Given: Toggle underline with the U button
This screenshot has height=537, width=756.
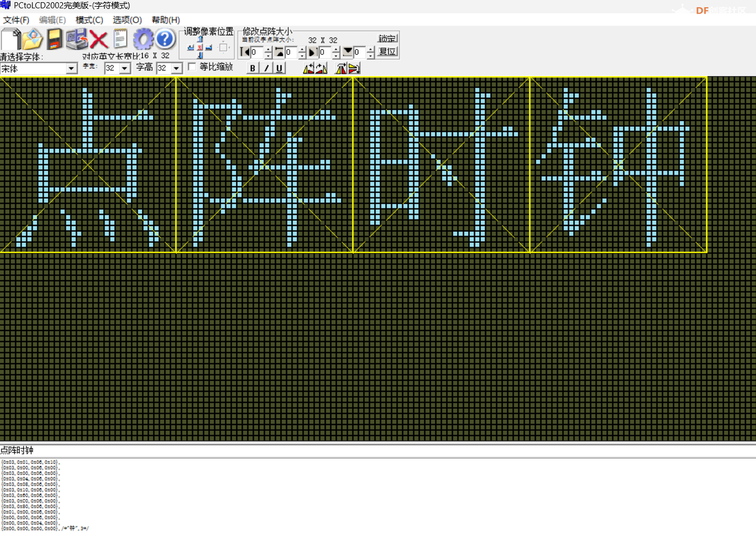Looking at the screenshot, I should point(279,68).
